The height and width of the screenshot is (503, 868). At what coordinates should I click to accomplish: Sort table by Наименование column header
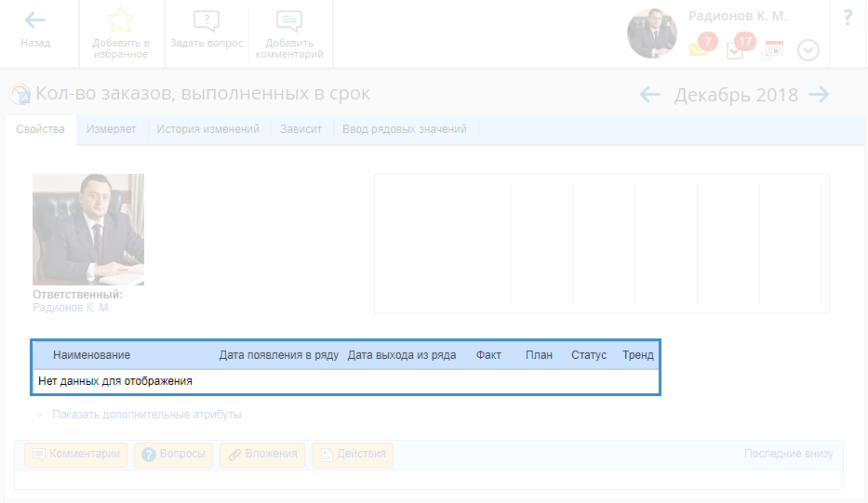pos(91,355)
